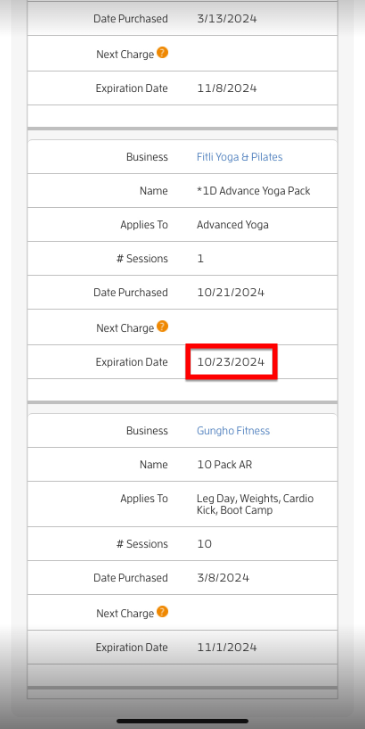Click the "# Sessions" label in the Gungho Fitness card
Image resolution: width=365 pixels, height=729 pixels.
click(x=142, y=544)
